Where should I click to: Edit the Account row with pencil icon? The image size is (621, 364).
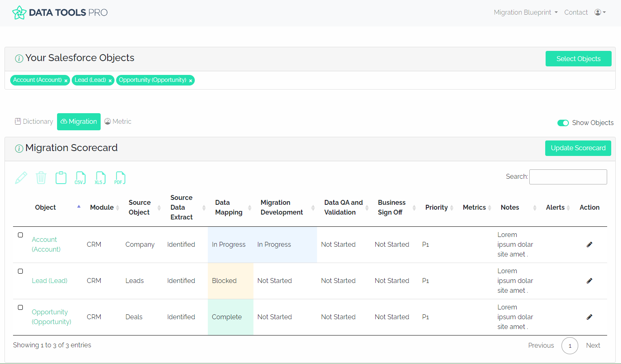coord(589,245)
